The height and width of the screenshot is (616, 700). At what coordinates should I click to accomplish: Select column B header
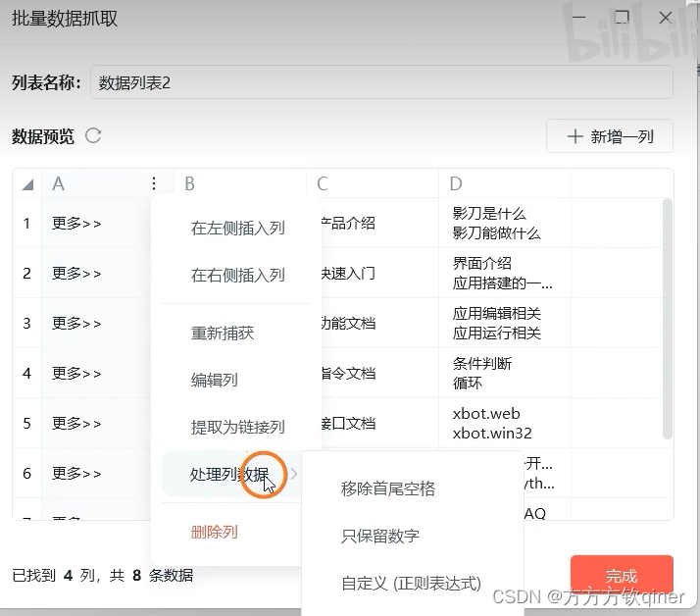coord(240,183)
